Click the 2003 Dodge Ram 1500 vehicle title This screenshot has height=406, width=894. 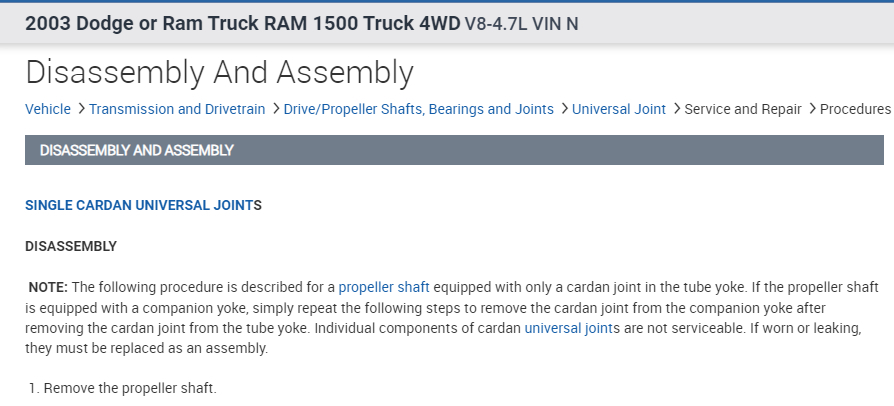click(243, 22)
